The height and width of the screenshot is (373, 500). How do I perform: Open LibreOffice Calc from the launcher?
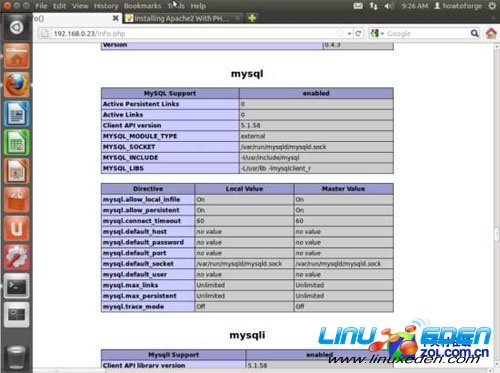coord(16,142)
